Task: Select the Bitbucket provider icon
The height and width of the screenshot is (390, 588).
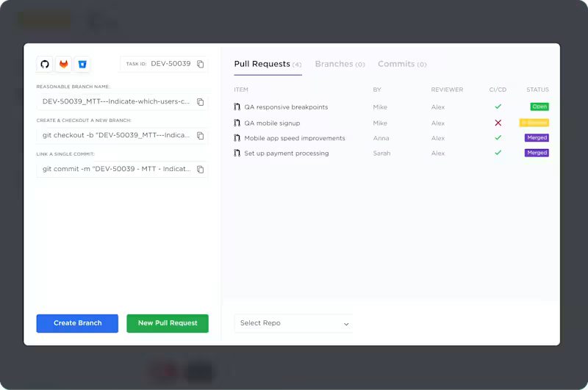Action: [82, 65]
